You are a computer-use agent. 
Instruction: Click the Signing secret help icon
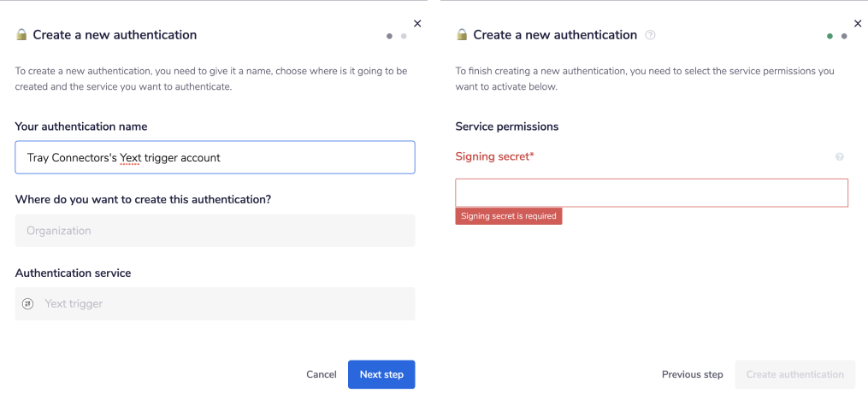[839, 156]
